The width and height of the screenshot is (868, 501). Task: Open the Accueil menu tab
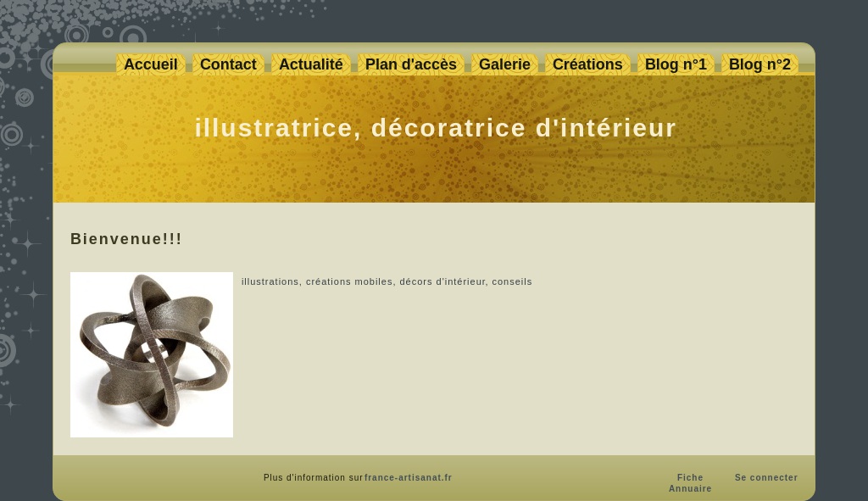tap(151, 64)
